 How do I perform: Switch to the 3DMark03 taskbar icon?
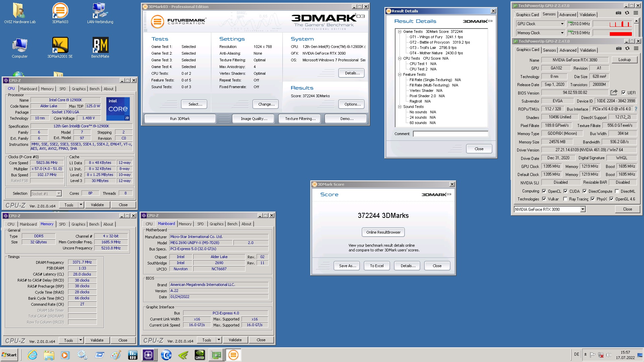click(x=233, y=355)
